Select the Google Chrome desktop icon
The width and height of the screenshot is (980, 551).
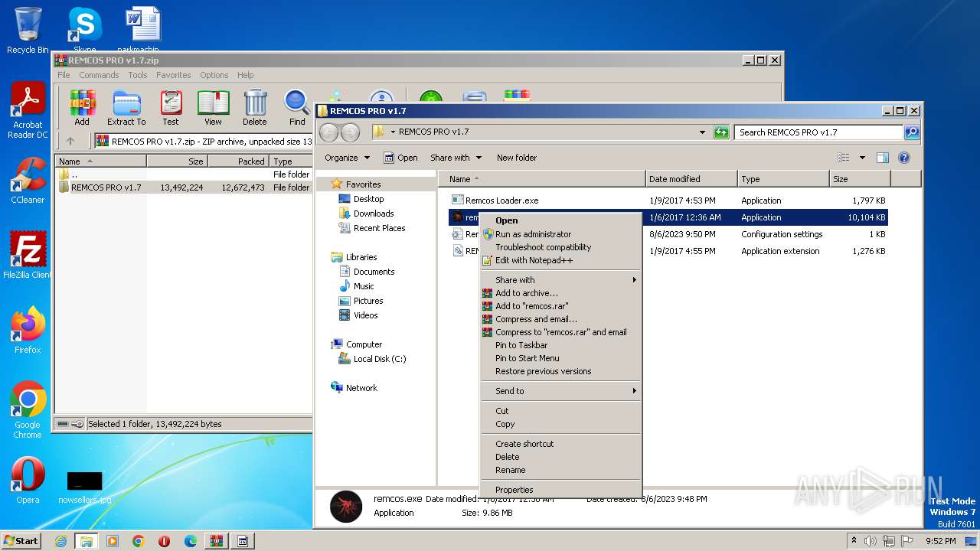(x=28, y=409)
